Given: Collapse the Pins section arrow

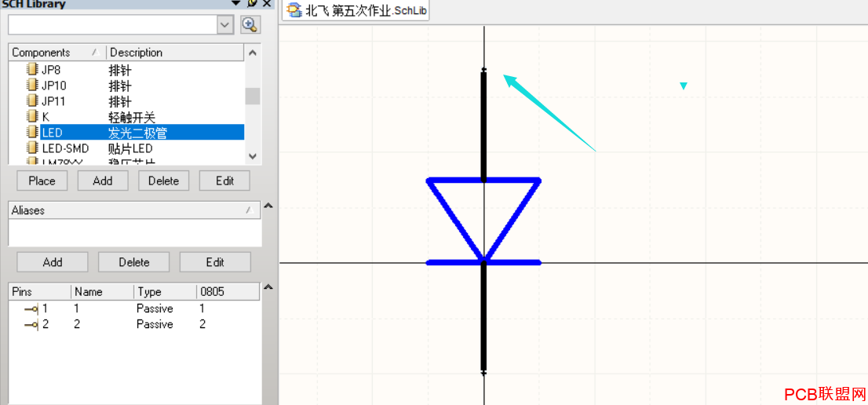Looking at the screenshot, I should pos(268,286).
